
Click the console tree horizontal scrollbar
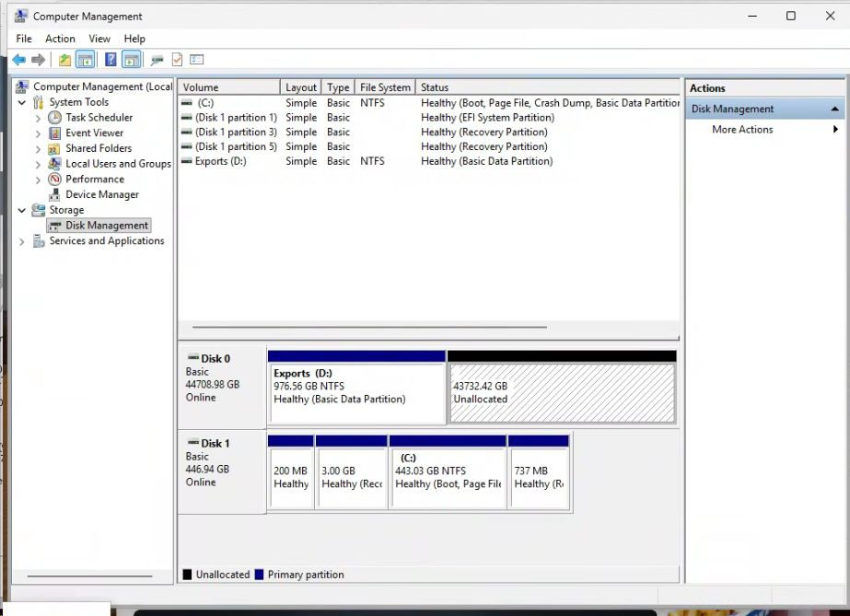point(89,576)
